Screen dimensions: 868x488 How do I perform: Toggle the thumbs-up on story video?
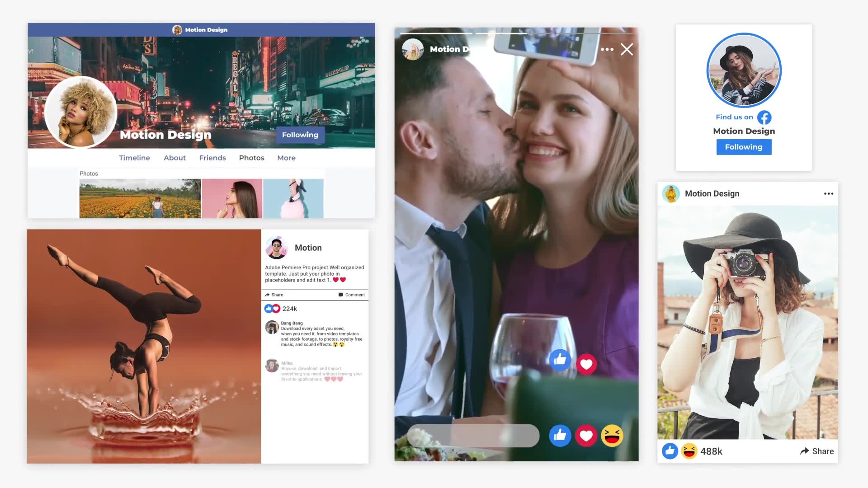[559, 436]
